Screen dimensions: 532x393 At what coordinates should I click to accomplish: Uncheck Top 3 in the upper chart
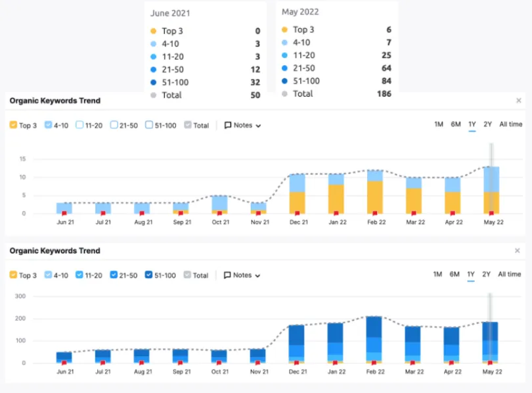13,125
